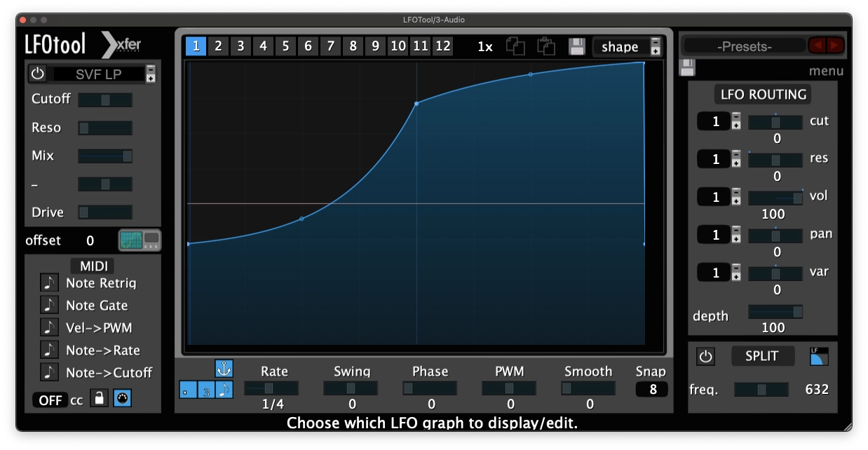This screenshot has height=450, width=868.
Task: Select LFO graph tab 2
Action: pyautogui.click(x=218, y=46)
